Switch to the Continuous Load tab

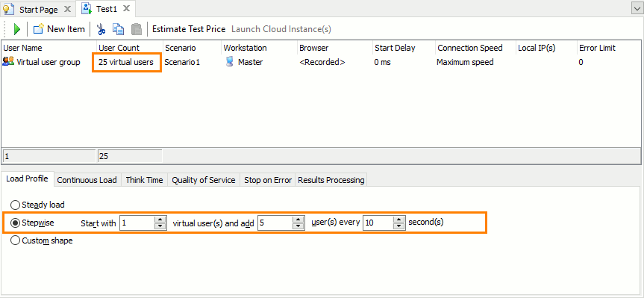[87, 180]
